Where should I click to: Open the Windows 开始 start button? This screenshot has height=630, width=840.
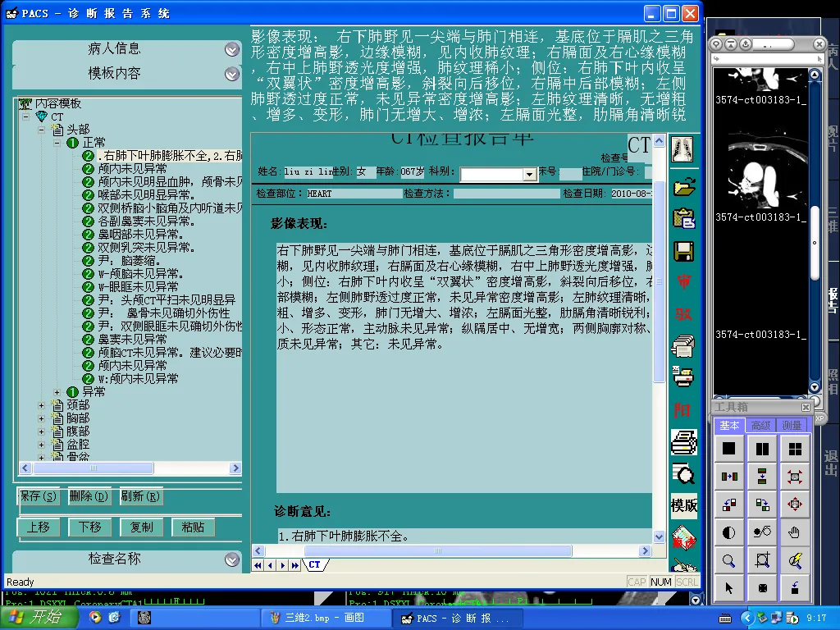39,618
